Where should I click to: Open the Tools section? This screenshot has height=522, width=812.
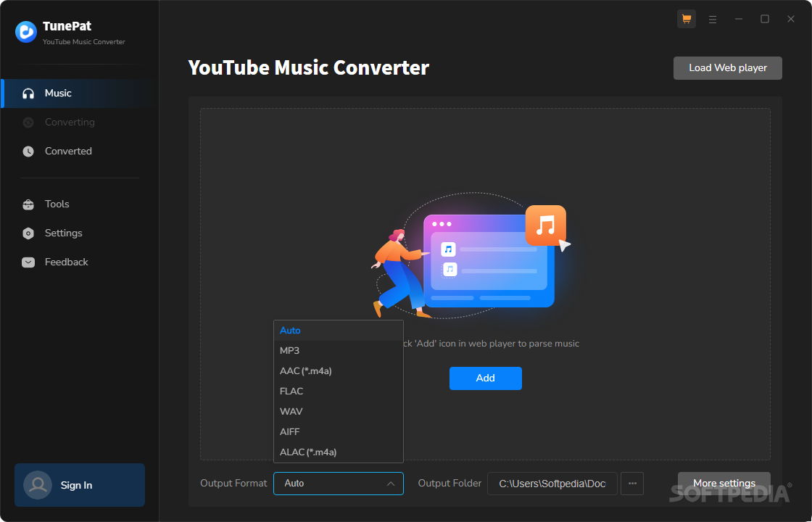[80, 204]
